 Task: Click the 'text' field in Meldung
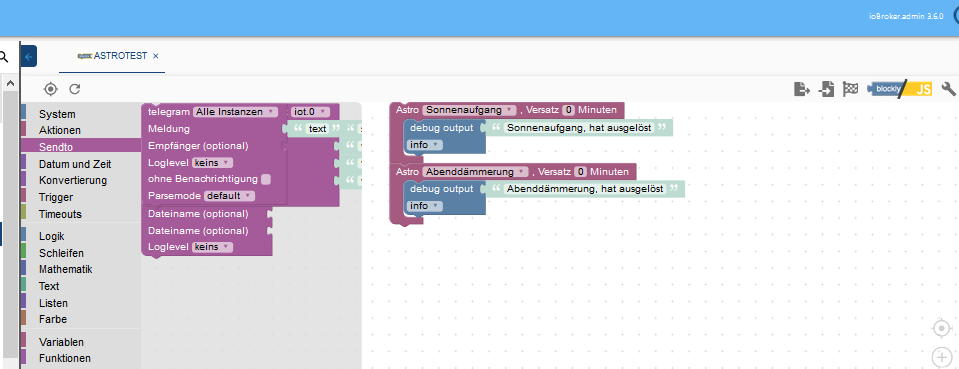[x=317, y=129]
